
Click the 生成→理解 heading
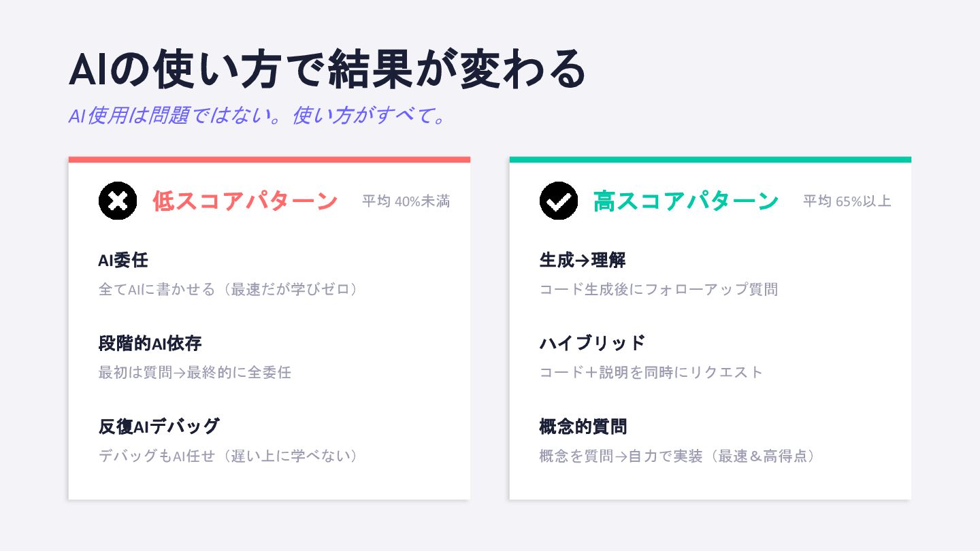pyautogui.click(x=582, y=260)
